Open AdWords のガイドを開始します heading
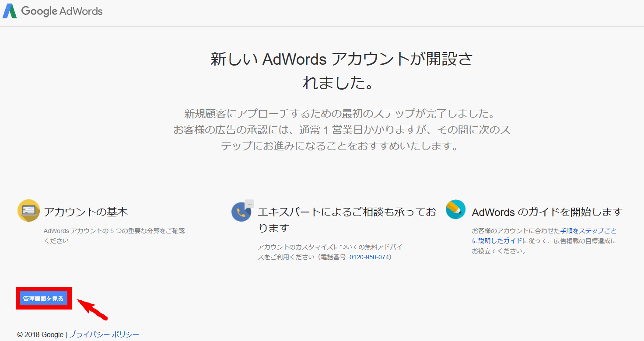The image size is (644, 341). (547, 212)
